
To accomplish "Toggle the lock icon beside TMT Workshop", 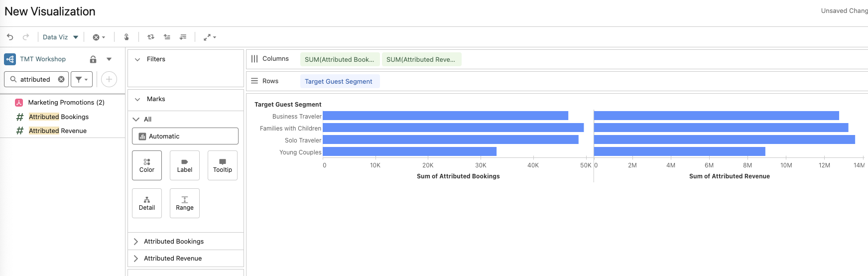I will pyautogui.click(x=93, y=59).
